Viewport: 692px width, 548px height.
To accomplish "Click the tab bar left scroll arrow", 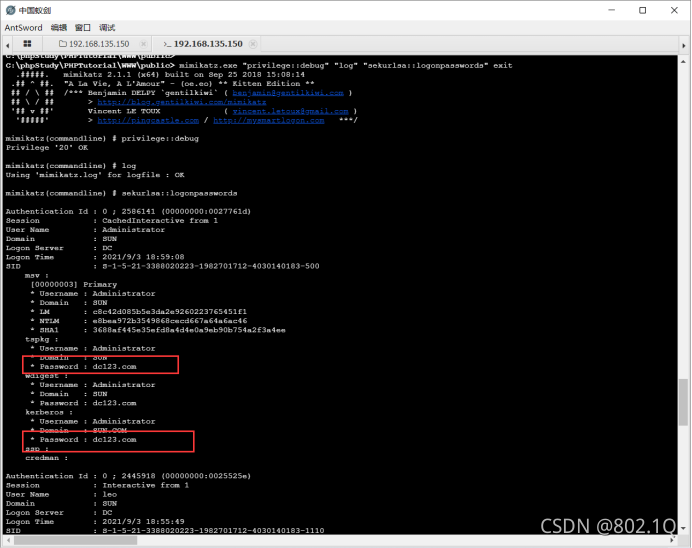I will tap(8, 45).
